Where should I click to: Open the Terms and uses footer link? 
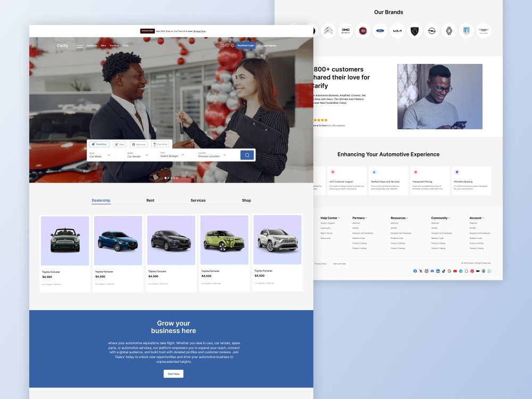click(x=339, y=264)
